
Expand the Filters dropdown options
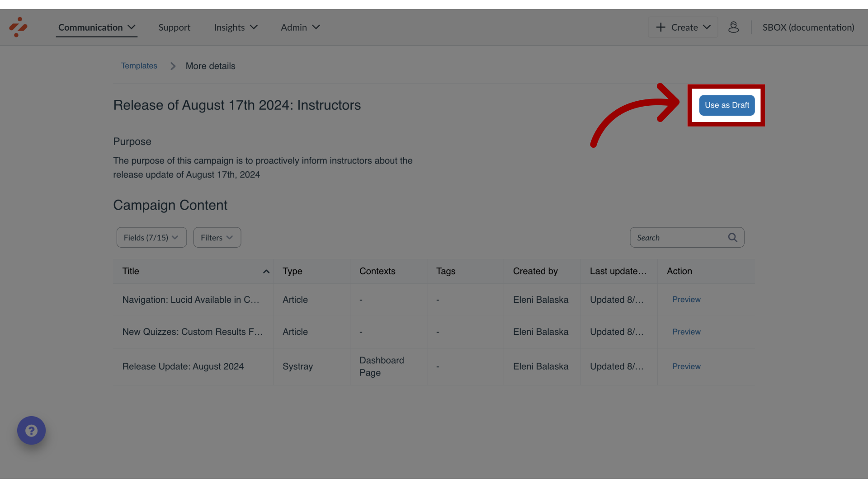(217, 237)
